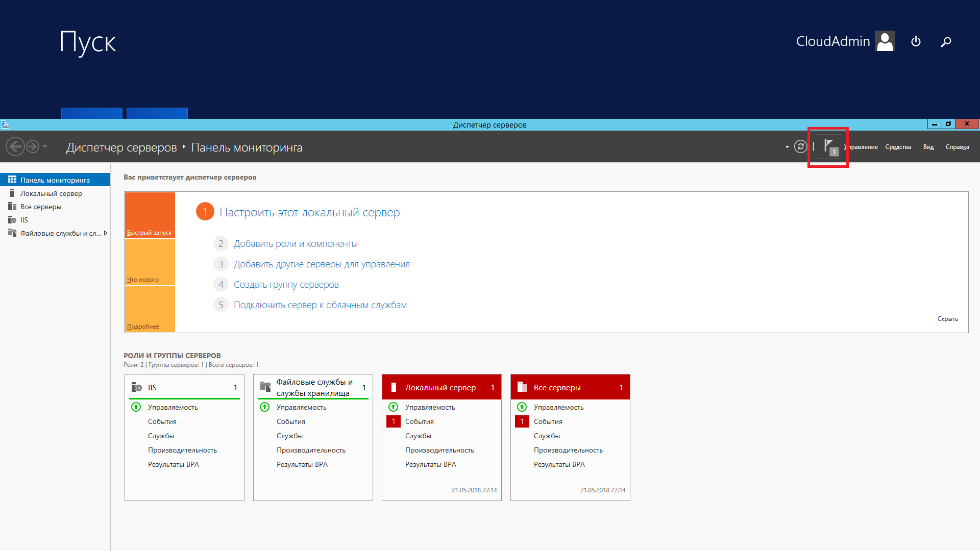Click the CloudAdmin user avatar
Viewport: 980px width, 551px height.
[885, 41]
